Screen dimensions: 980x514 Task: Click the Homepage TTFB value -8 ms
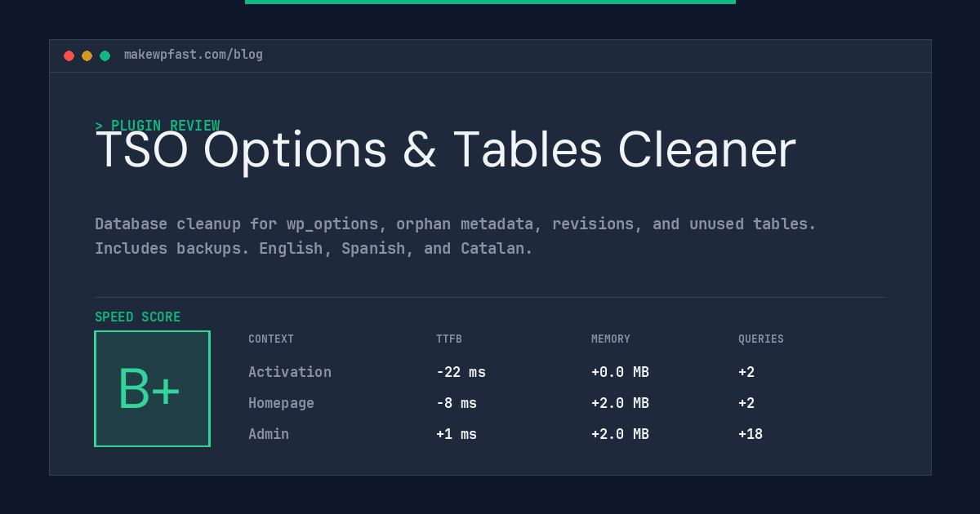457,403
